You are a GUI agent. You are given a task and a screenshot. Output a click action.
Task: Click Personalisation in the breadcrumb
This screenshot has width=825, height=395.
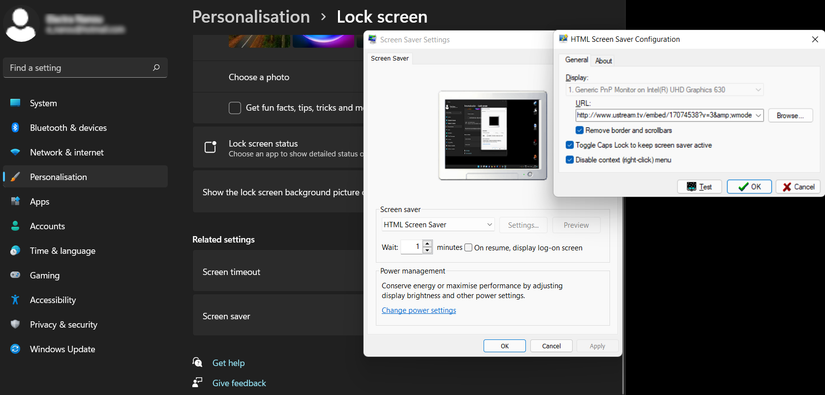[250, 17]
